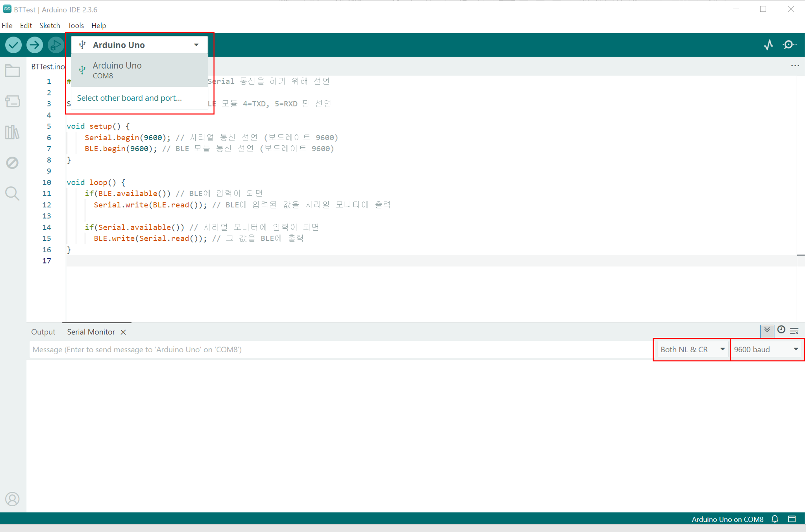The image size is (806, 532).
Task: Open the Boards Manager sidebar icon
Action: [x=12, y=101]
